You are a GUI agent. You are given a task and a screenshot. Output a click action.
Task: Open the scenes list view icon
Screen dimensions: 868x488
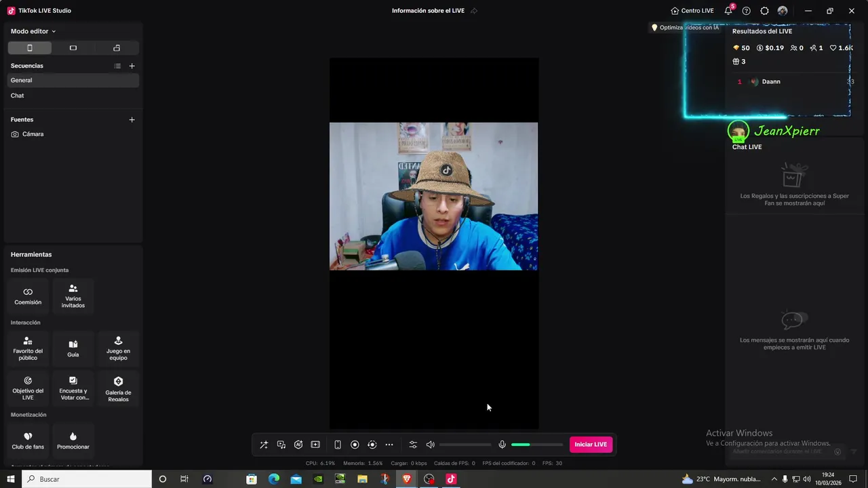coord(117,66)
